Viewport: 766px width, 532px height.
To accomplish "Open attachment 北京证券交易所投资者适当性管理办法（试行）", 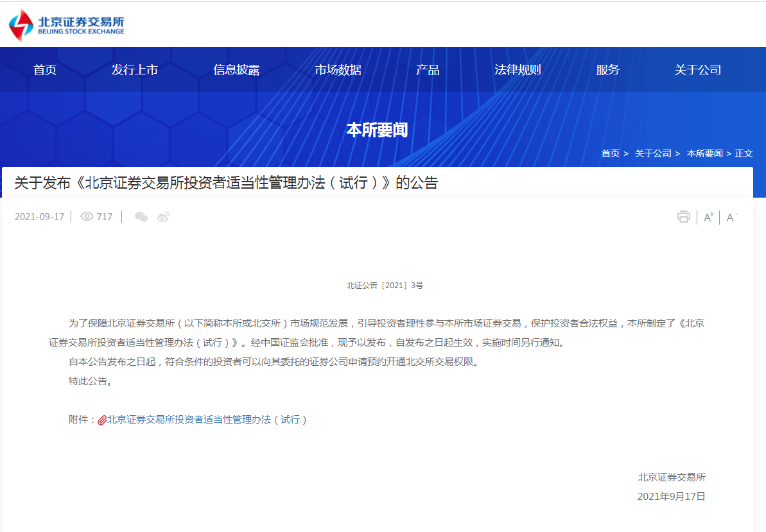I will coord(207,420).
